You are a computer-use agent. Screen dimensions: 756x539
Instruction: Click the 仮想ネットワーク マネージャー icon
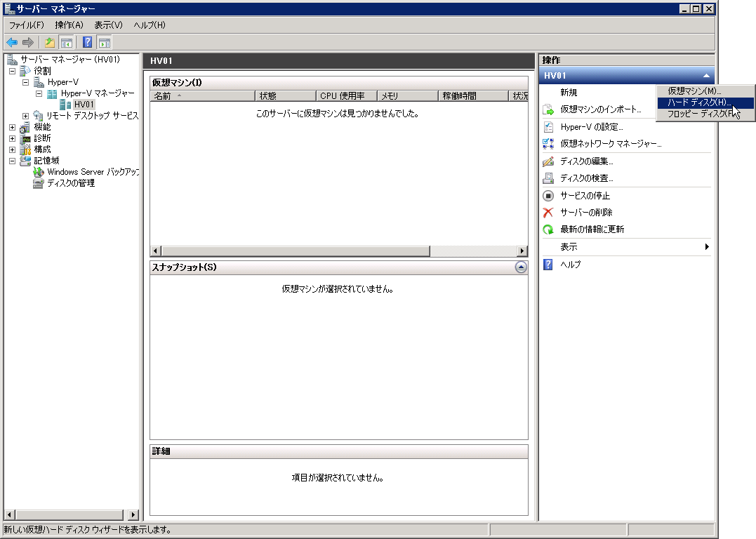coord(548,144)
